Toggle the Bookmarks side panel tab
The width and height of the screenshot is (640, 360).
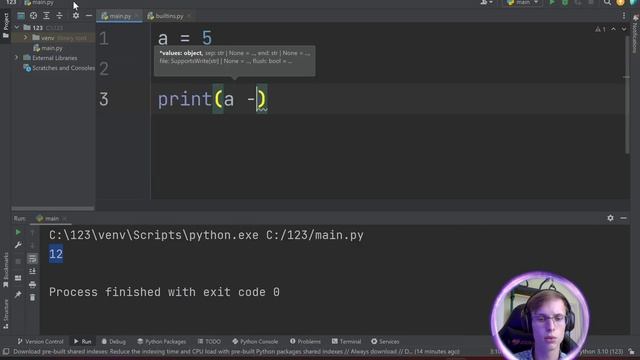[5, 270]
